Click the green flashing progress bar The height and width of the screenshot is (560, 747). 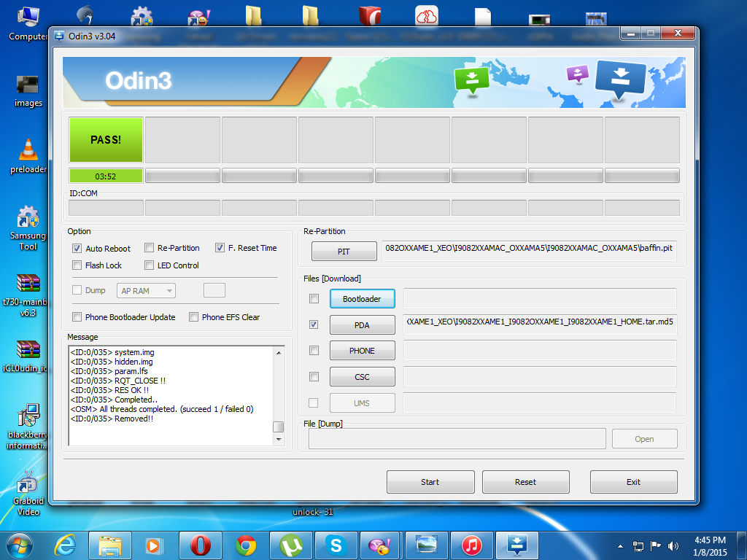(x=106, y=176)
